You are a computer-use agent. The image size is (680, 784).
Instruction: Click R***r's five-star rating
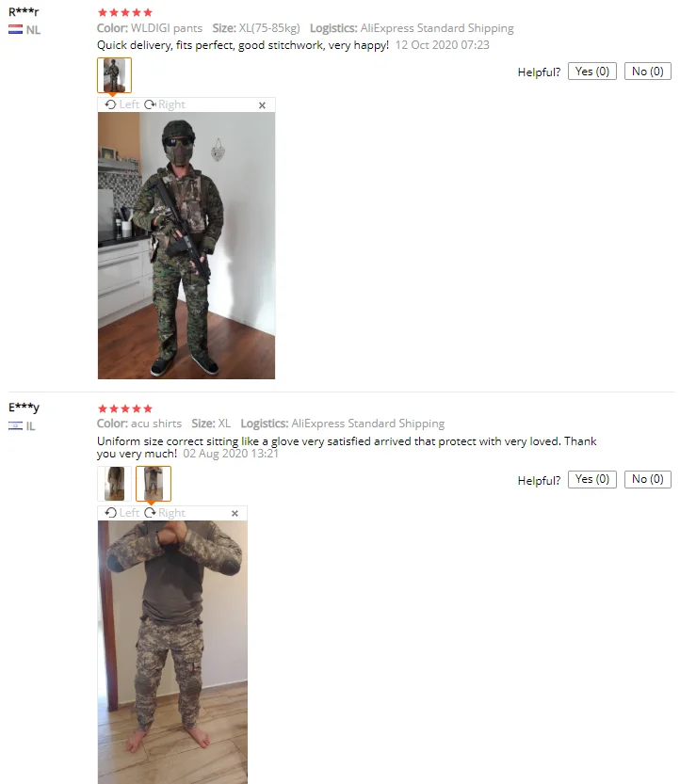[x=125, y=12]
